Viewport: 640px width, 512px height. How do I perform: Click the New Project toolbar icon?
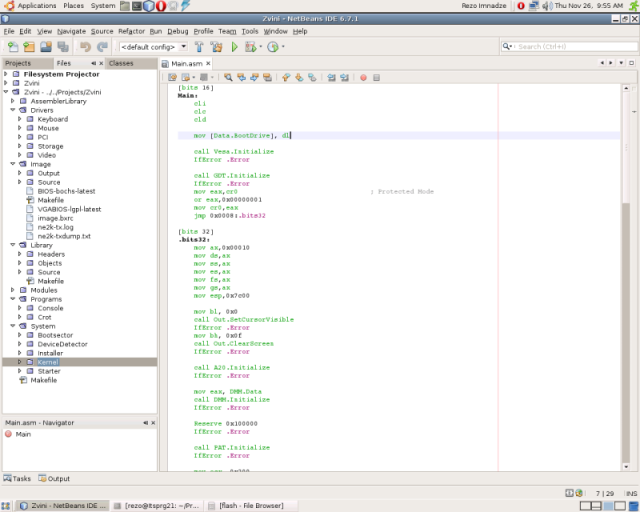pyautogui.click(x=29, y=47)
